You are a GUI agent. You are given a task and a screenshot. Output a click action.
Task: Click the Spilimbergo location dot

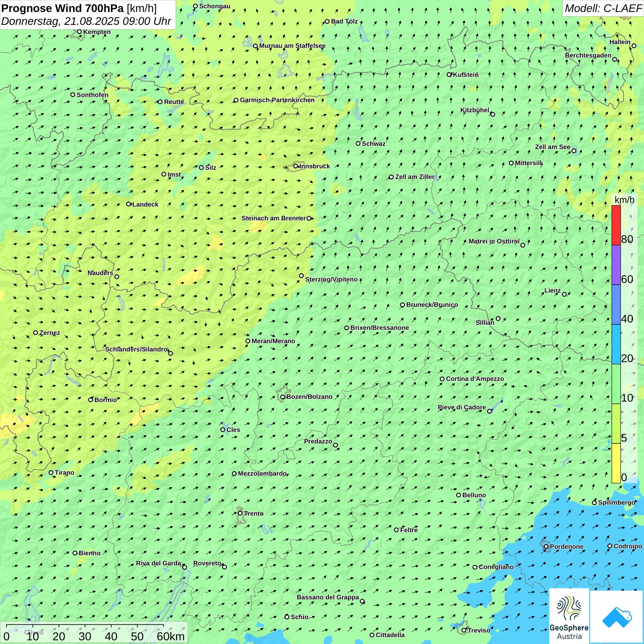coord(594,503)
